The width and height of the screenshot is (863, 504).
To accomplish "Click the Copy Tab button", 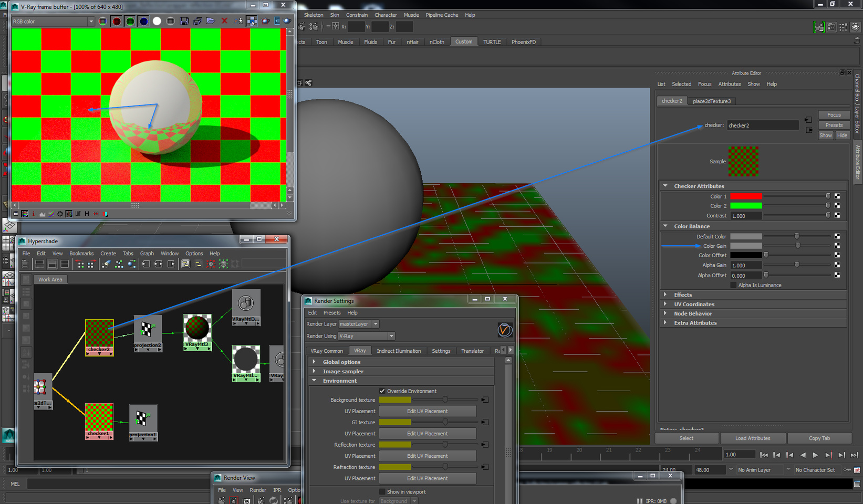I will (x=819, y=438).
